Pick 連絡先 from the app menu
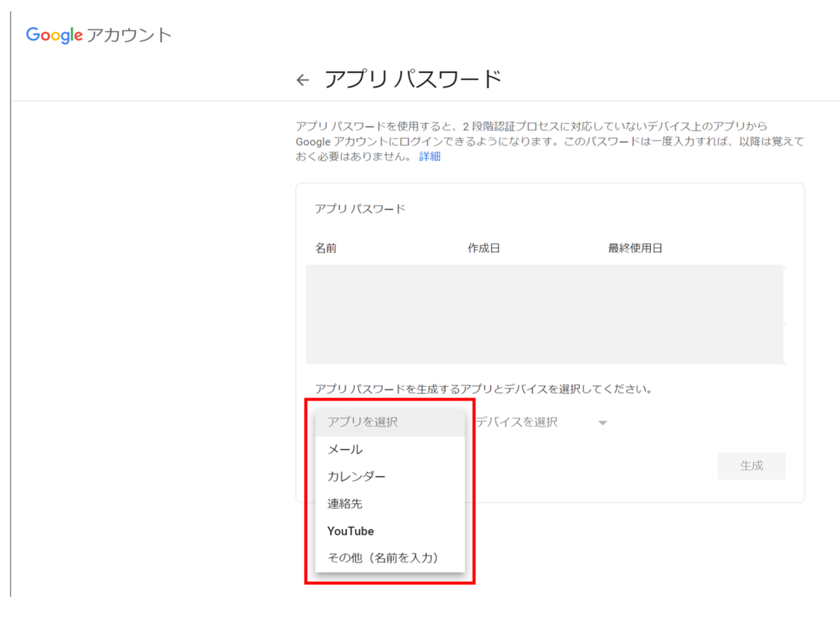This screenshot has height=632, width=840. [345, 504]
